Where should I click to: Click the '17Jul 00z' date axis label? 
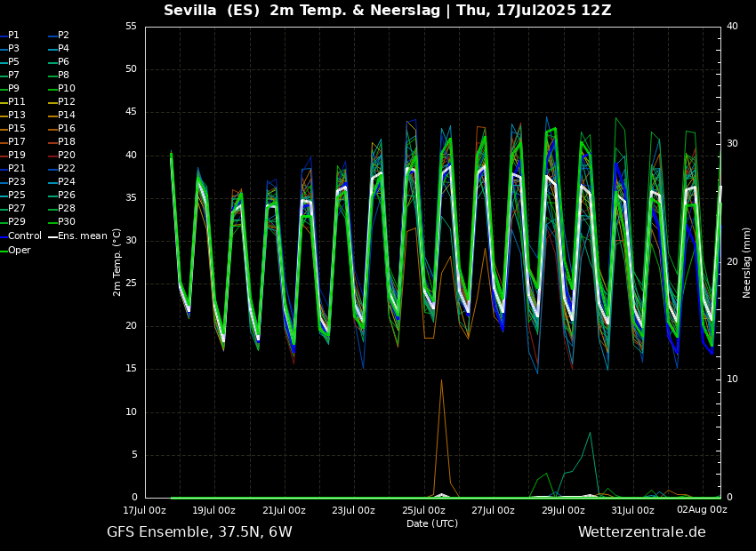click(144, 510)
